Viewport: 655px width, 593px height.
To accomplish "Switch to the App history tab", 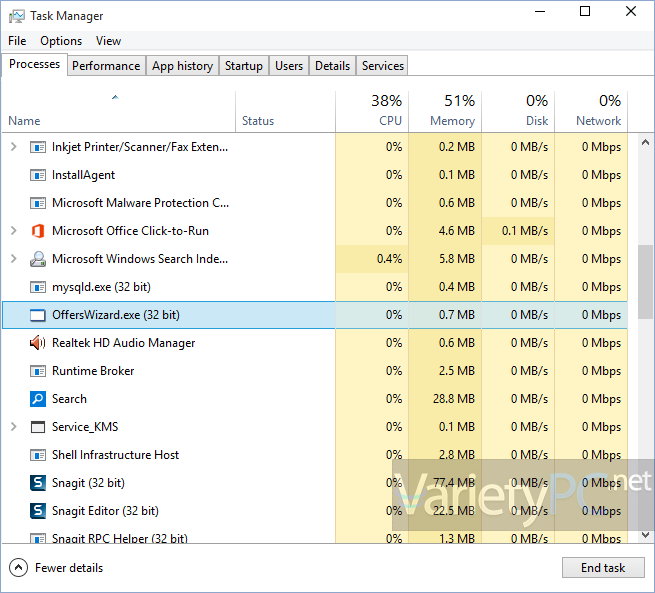I will (183, 66).
